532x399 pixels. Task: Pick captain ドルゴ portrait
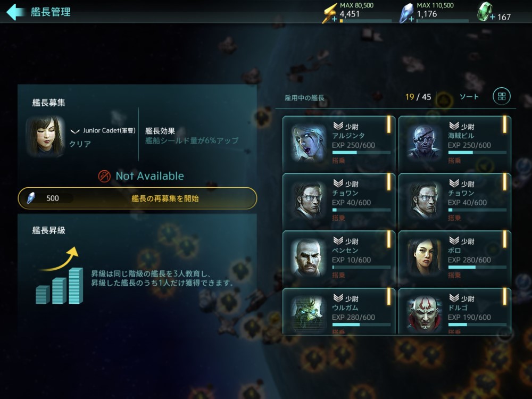coord(424,314)
